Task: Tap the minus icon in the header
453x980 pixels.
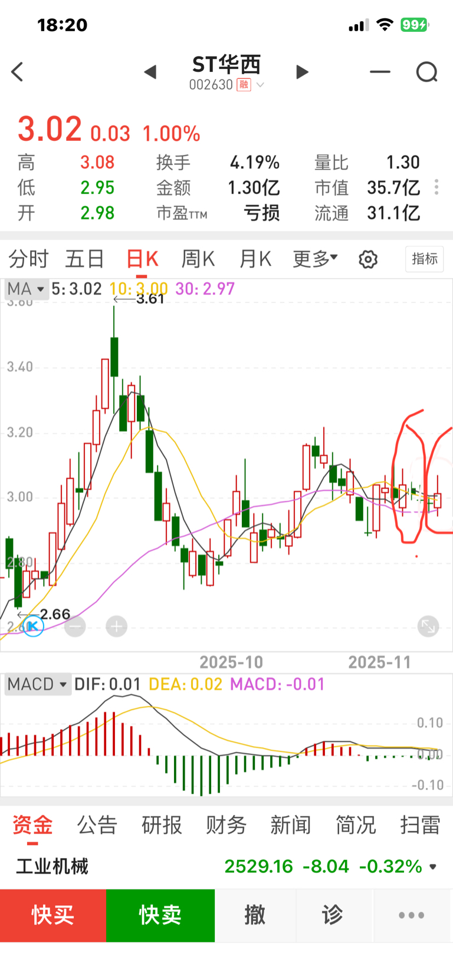Action: tap(380, 72)
